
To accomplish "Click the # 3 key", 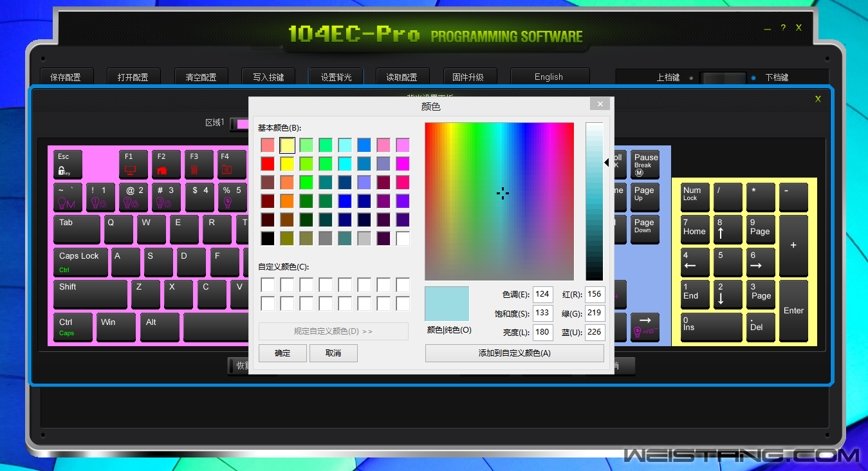I will (167, 198).
